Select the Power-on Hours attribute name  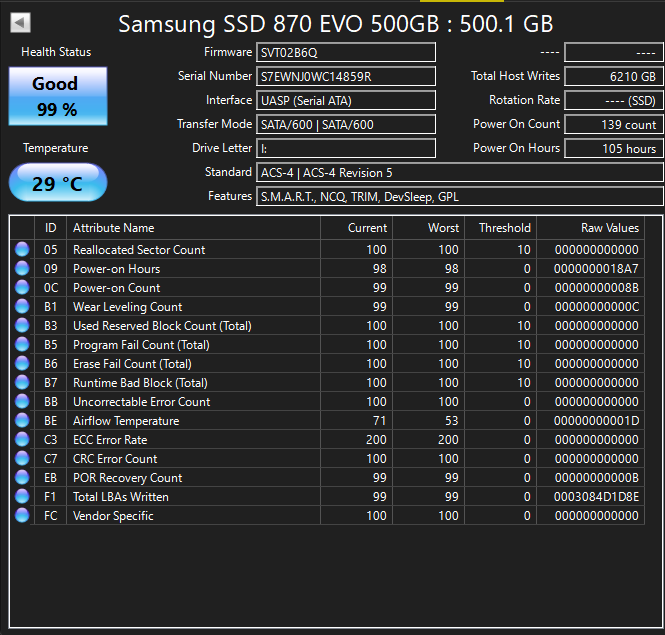(x=117, y=269)
